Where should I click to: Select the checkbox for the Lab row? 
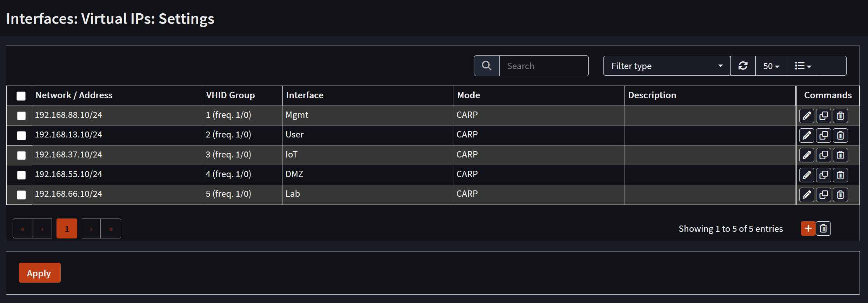tap(21, 195)
